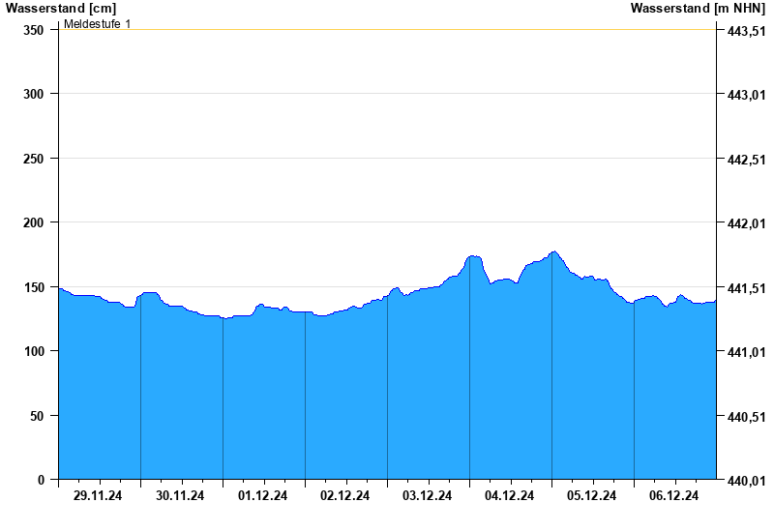
Task: Click the 'Wasserstand [m NHN]' axis title
Action: point(698,8)
